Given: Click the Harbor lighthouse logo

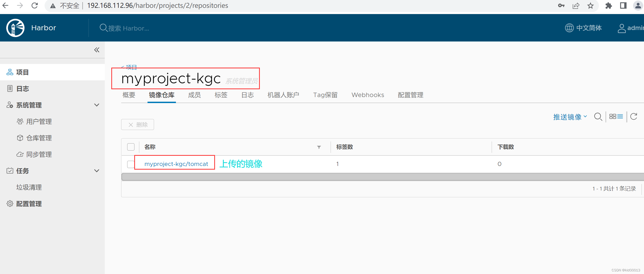Looking at the screenshot, I should [x=15, y=28].
